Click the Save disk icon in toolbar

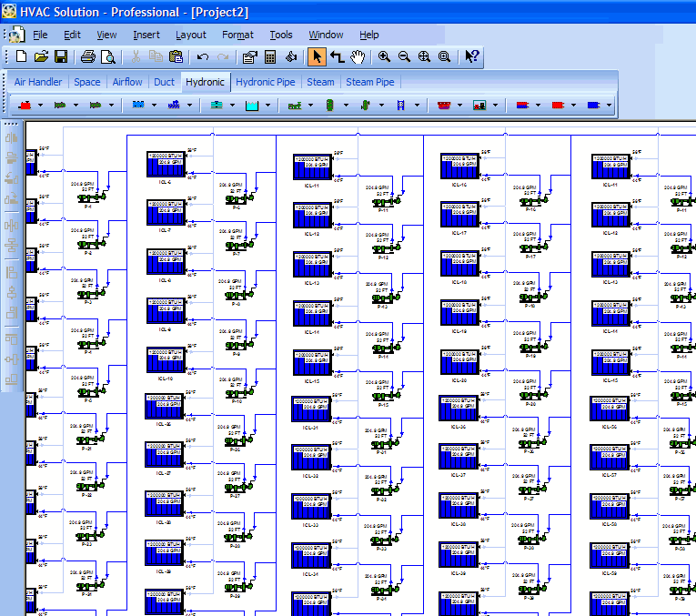(61, 56)
